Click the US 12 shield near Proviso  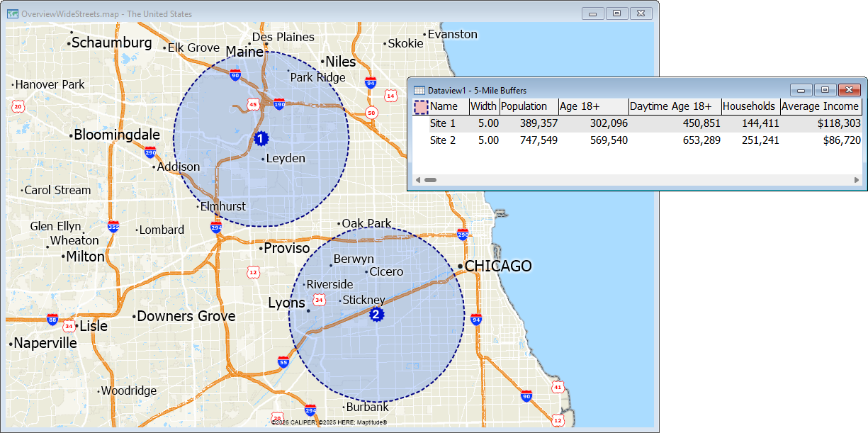[x=254, y=271]
